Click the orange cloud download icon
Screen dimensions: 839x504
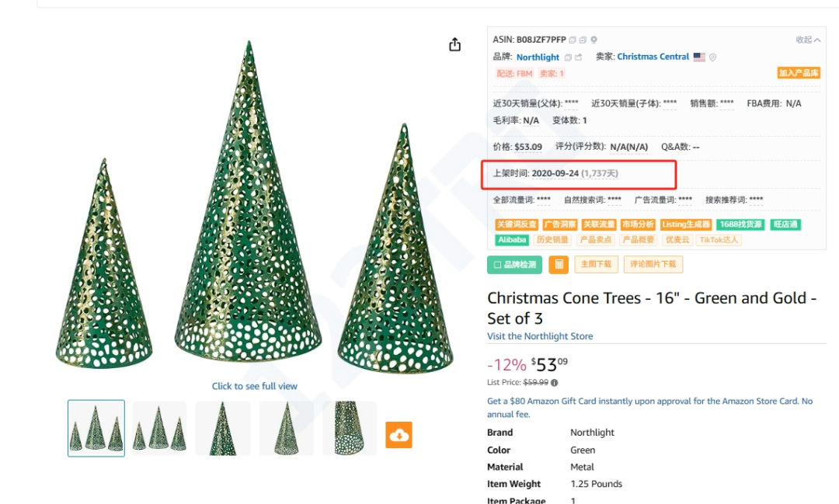[x=399, y=435]
